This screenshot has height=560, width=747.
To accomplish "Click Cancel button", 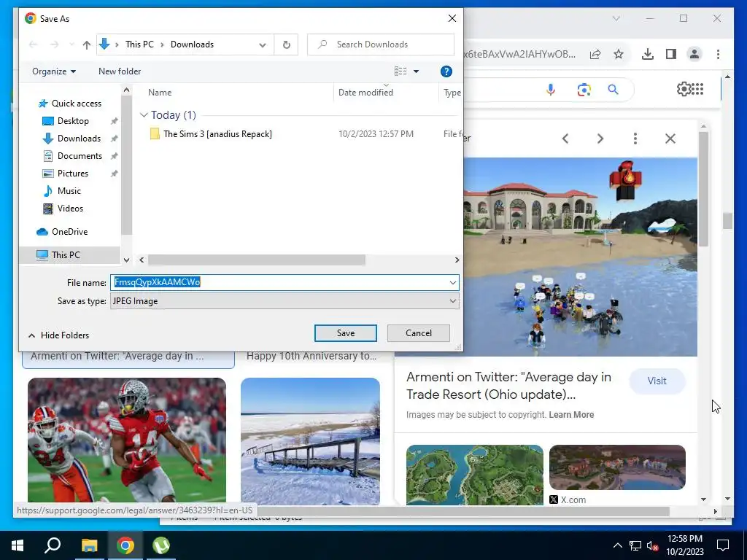I will (418, 333).
